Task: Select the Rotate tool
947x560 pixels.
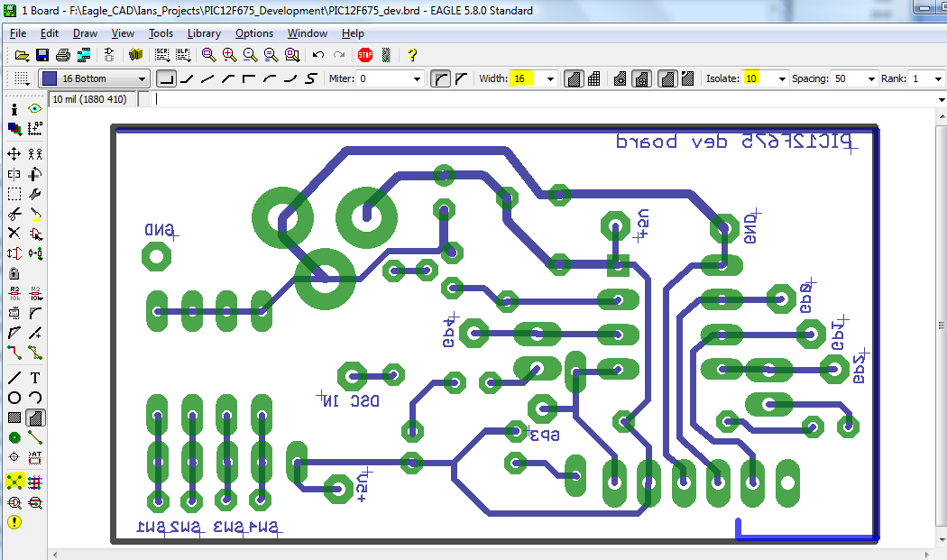Action: 35,174
